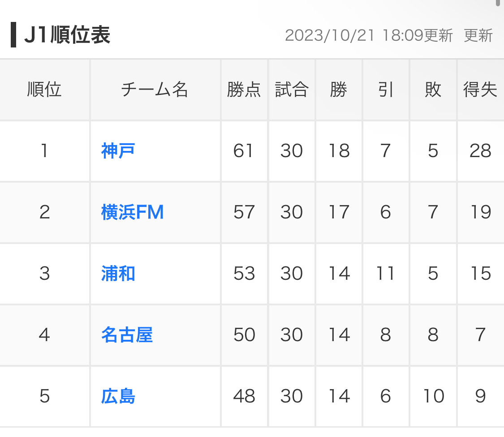
Task: Click 神戸's 61 points cell
Action: point(244,151)
